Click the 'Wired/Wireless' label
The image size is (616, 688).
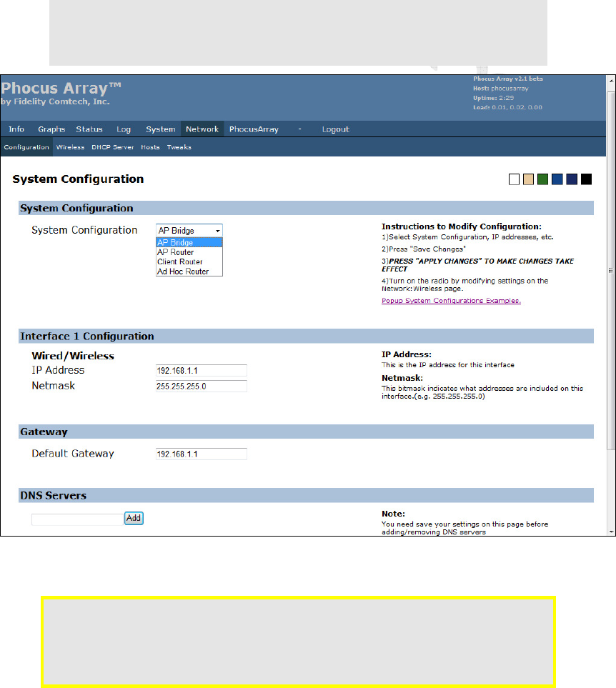tap(73, 356)
